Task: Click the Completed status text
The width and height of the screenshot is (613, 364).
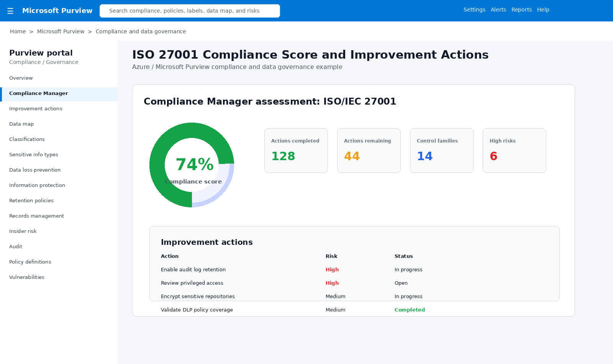Action: point(410,310)
